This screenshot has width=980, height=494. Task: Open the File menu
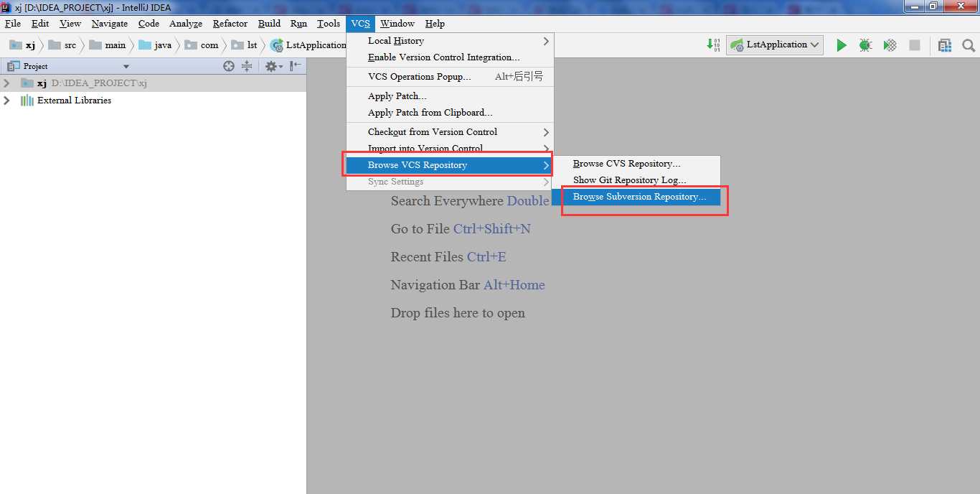click(x=13, y=24)
